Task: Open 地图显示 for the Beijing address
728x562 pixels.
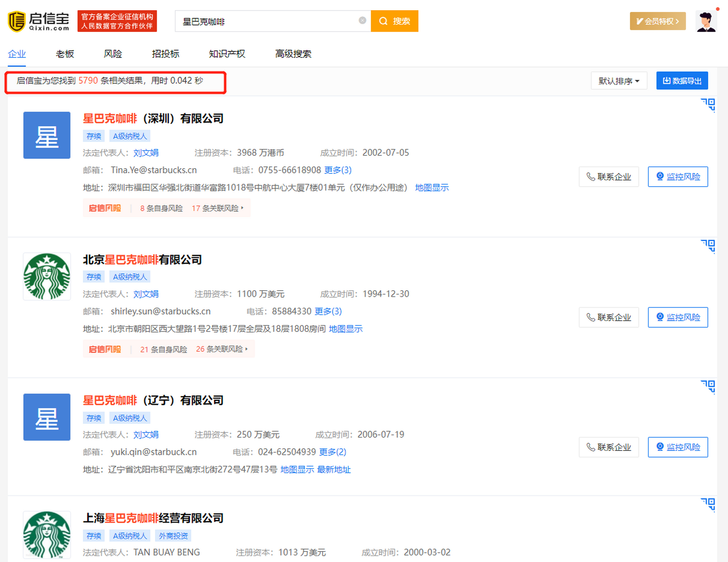Action: tap(346, 328)
